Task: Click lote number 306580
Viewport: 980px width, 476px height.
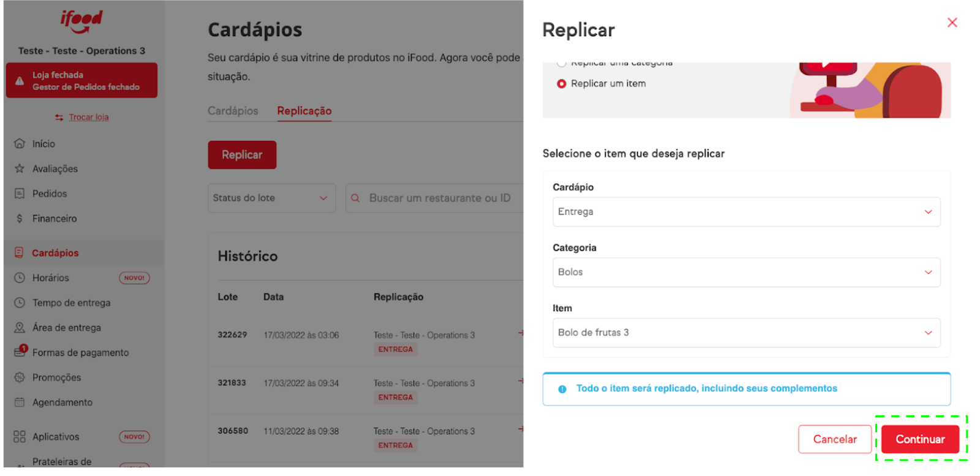Action: 233,431
